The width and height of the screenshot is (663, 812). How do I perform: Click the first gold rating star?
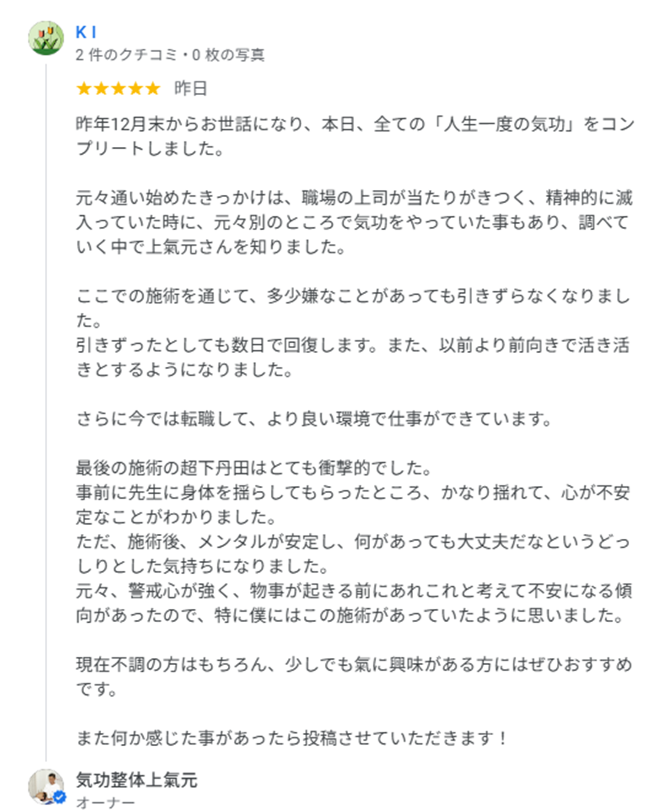point(84,89)
